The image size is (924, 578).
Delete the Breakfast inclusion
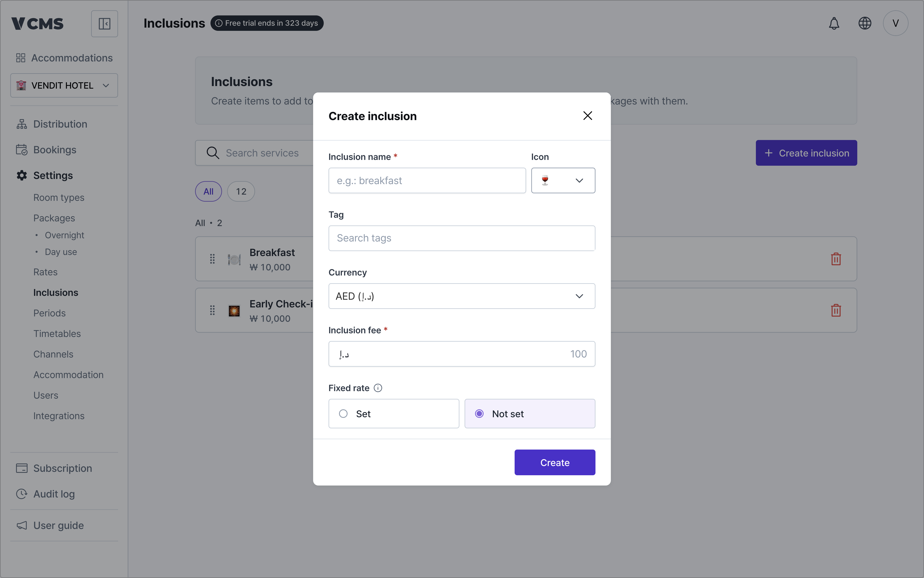pyautogui.click(x=836, y=259)
